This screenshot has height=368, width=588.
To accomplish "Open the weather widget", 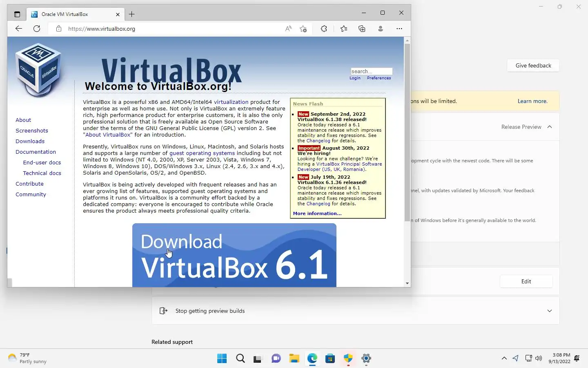I will [x=27, y=358].
